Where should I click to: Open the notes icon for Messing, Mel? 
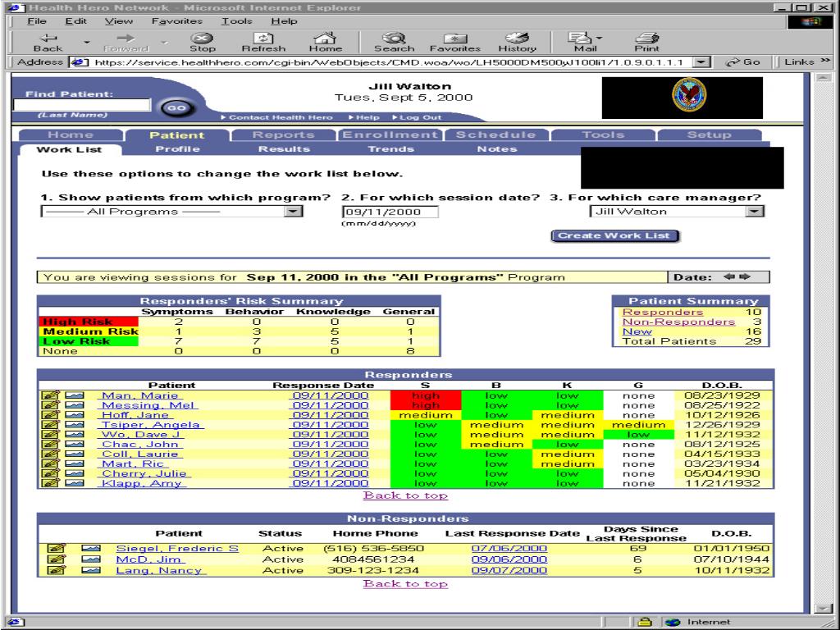(x=50, y=405)
